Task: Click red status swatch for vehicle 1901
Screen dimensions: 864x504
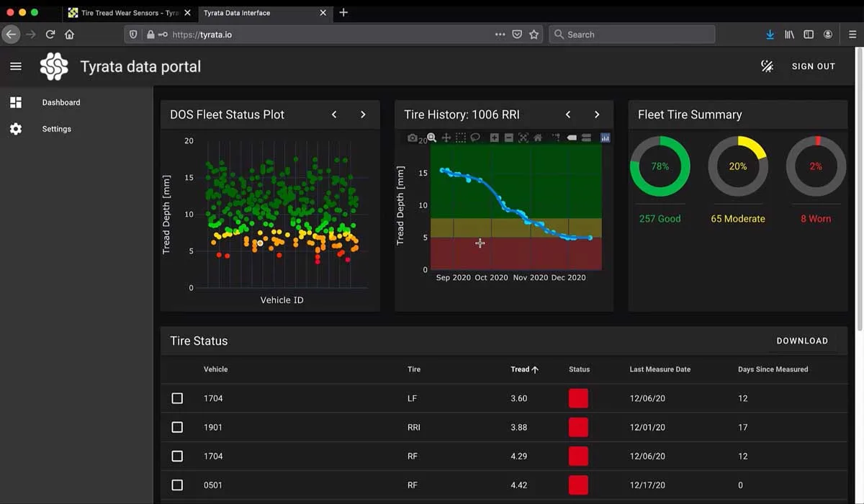Action: (x=578, y=427)
